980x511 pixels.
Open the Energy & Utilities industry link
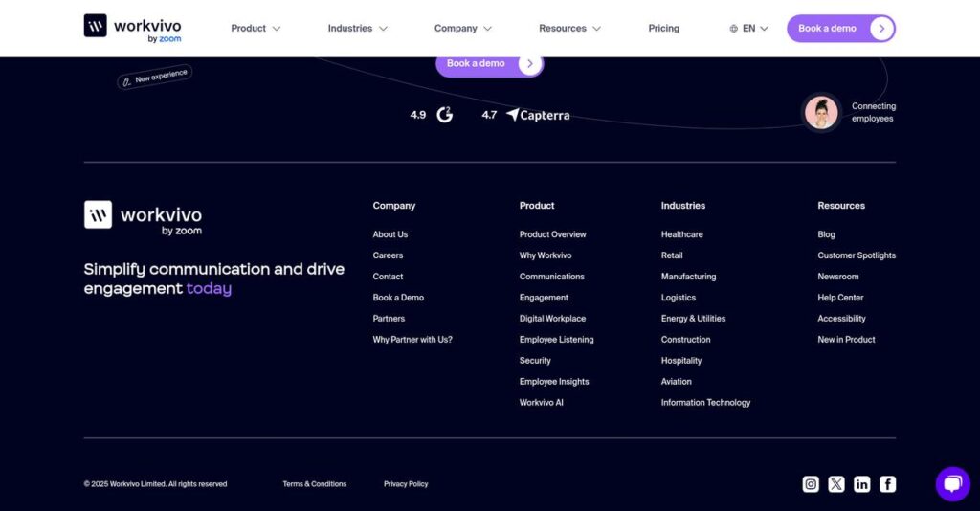coord(693,319)
